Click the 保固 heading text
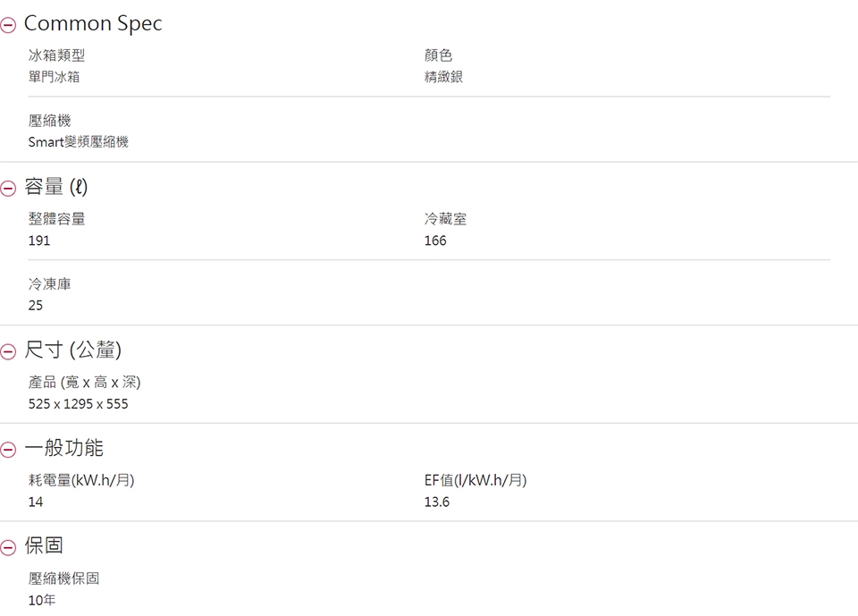The width and height of the screenshot is (858, 616). click(44, 545)
